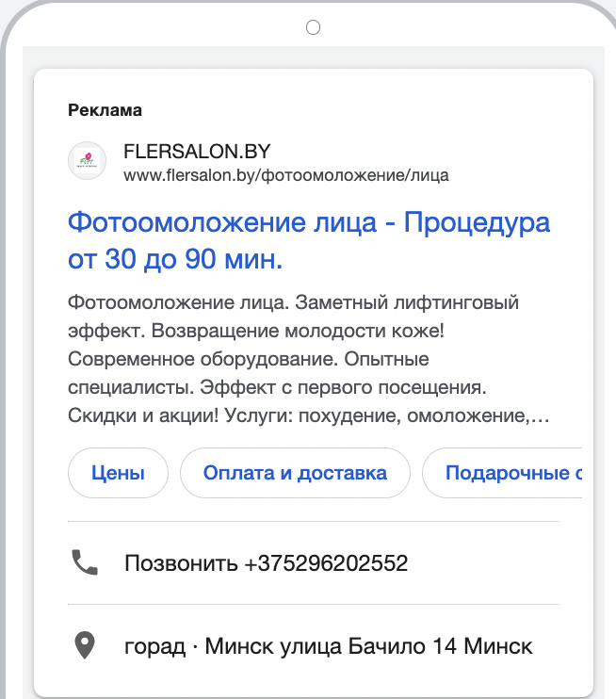
Task: Click the ellipsis ending the description
Action: click(x=542, y=415)
